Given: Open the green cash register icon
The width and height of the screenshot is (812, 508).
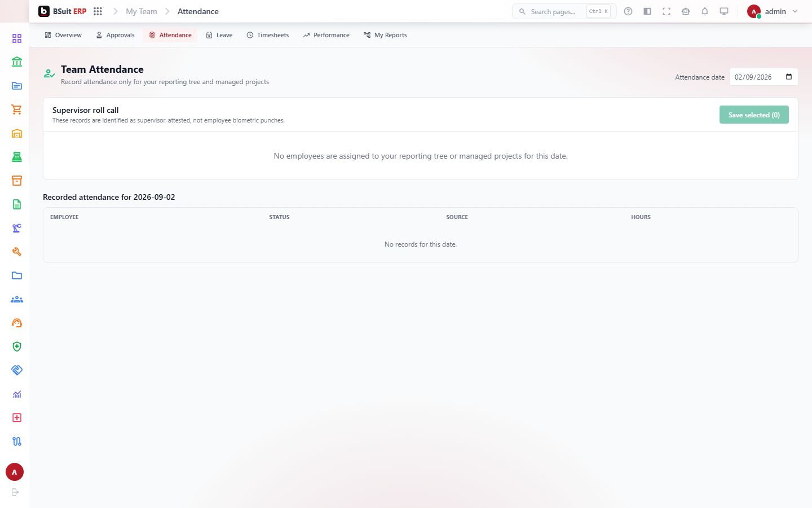Looking at the screenshot, I should coord(17,157).
